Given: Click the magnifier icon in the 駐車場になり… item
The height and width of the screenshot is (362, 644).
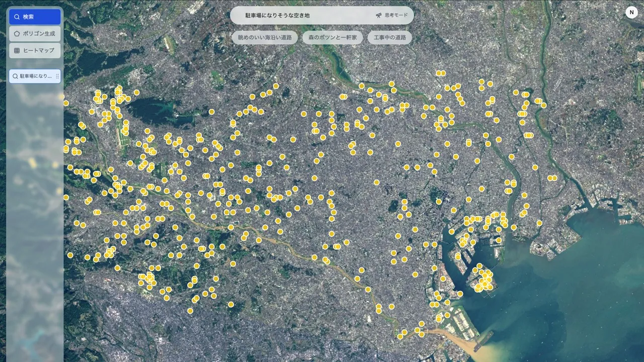Looking at the screenshot, I should 16,76.
